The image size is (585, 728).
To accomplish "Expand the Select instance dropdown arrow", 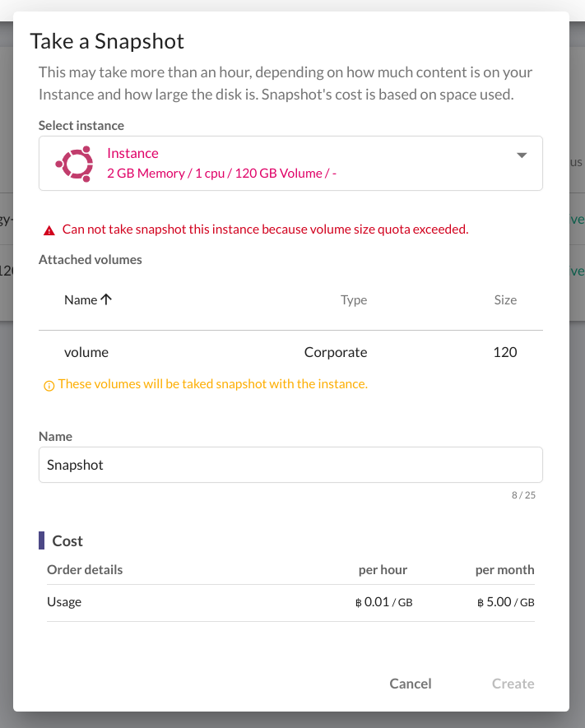I will [x=522, y=155].
